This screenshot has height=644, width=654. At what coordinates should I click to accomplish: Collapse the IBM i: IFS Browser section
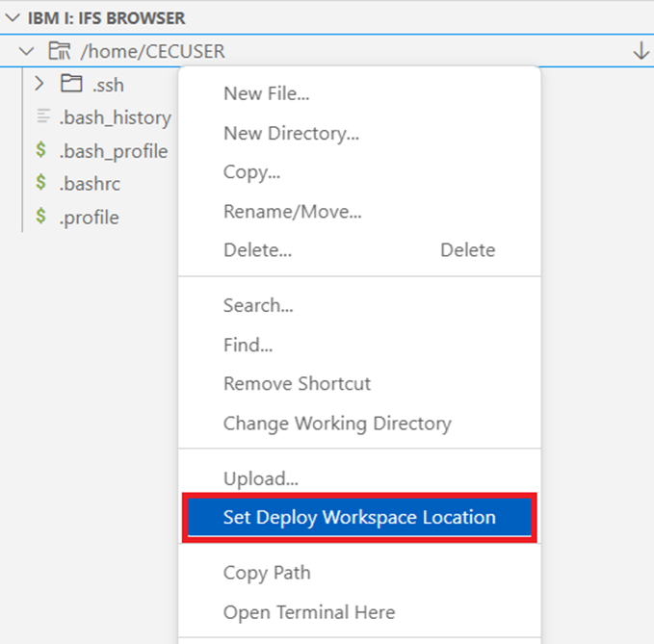[12, 18]
